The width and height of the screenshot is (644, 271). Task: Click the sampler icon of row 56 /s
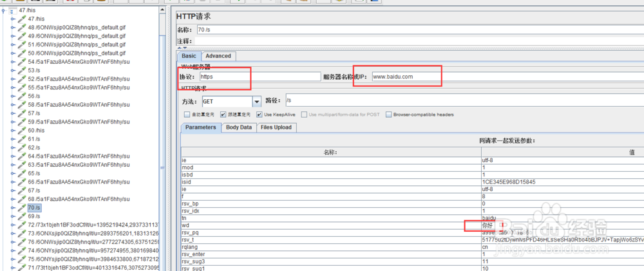pyautogui.click(x=22, y=96)
